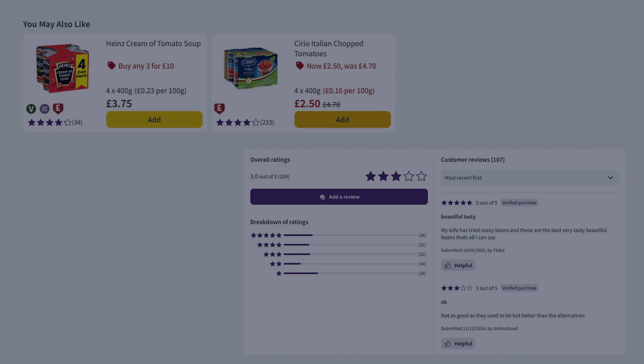Toggle Helpful on Tkdzz's review
644x364 pixels.
[x=458, y=265]
